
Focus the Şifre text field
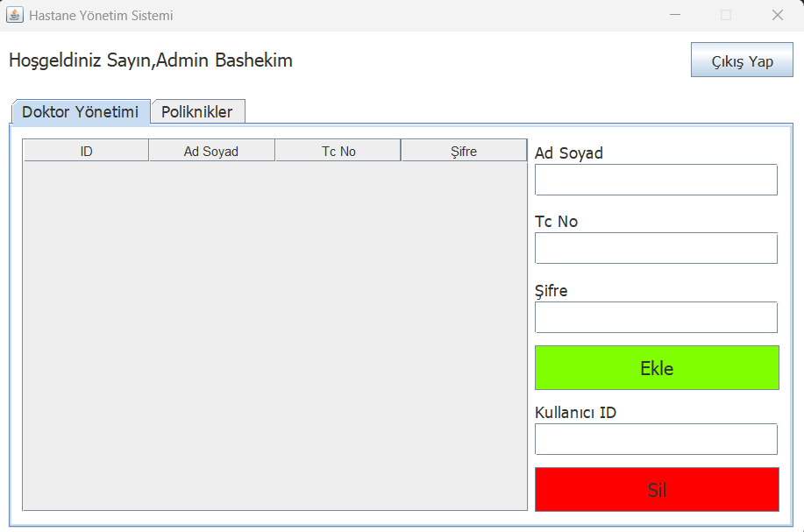pyautogui.click(x=656, y=317)
